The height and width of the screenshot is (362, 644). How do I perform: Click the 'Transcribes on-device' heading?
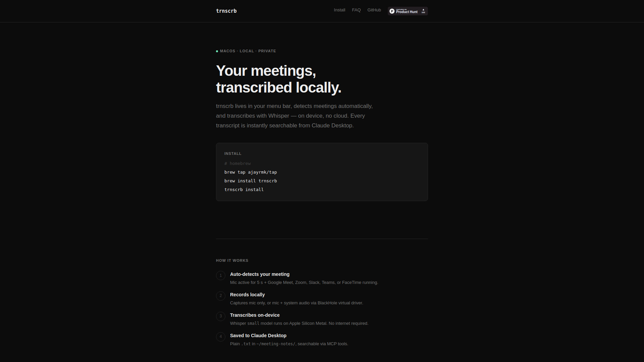point(255,315)
